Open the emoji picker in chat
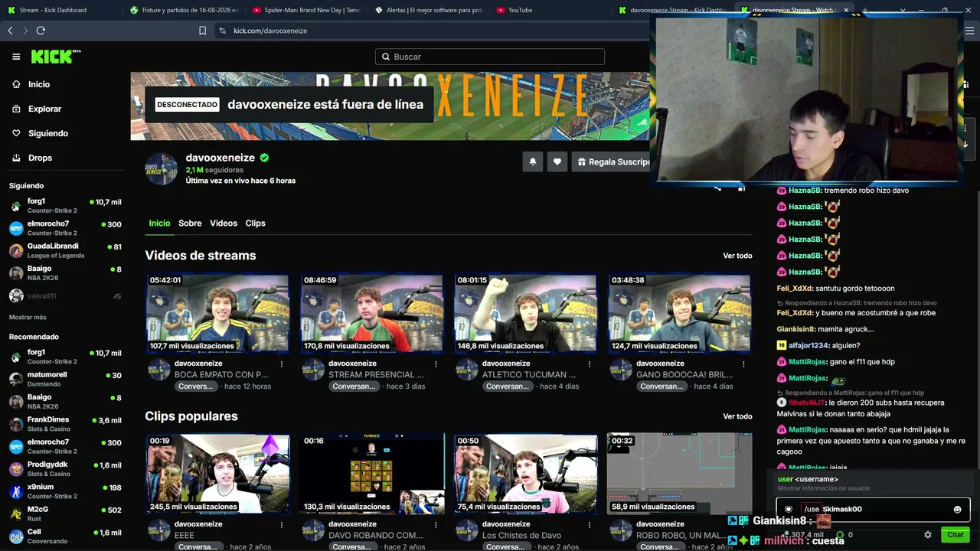This screenshot has height=551, width=980. pos(957,509)
